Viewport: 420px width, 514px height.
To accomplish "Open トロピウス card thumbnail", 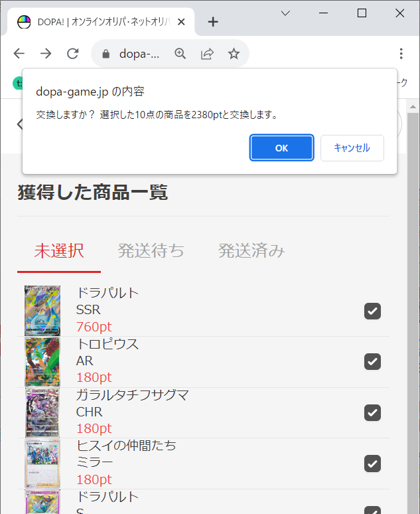I will [42, 361].
